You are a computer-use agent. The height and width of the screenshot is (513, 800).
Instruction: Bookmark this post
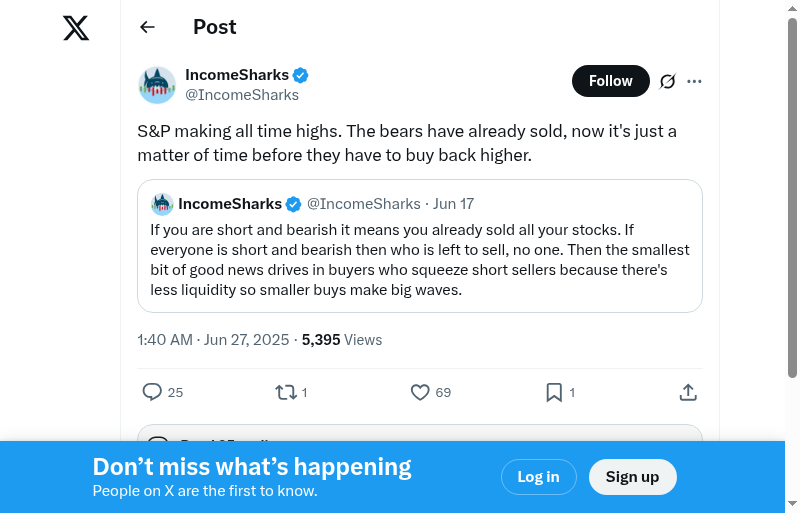(554, 392)
